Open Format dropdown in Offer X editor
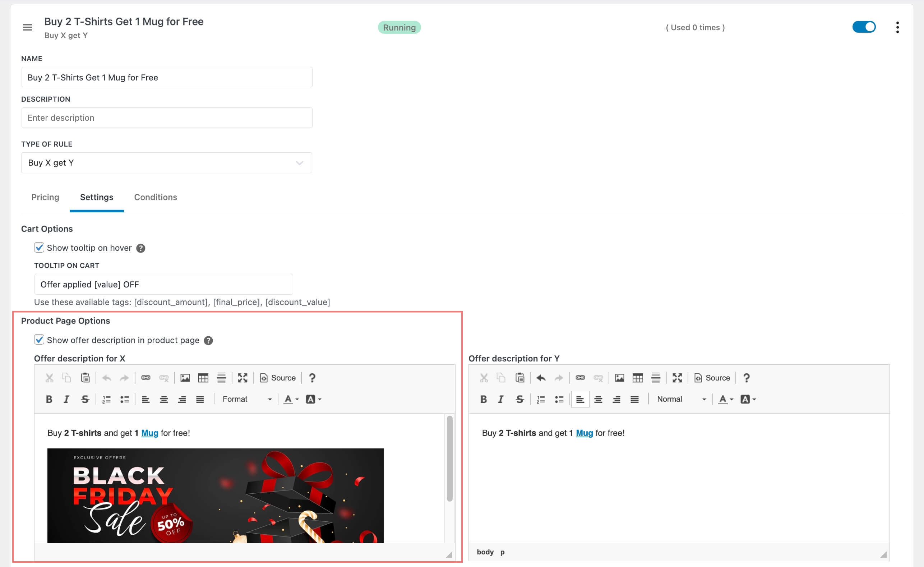924x567 pixels. pos(246,399)
